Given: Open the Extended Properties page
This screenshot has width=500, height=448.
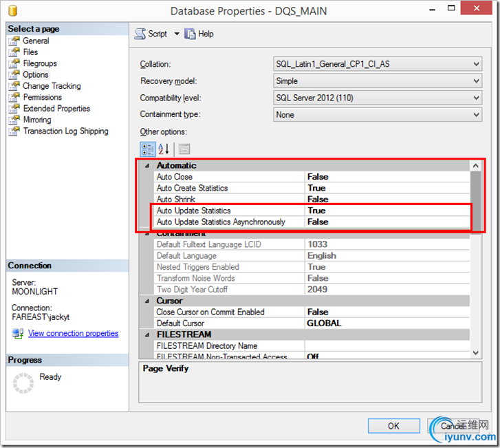Looking at the screenshot, I should tap(56, 109).
